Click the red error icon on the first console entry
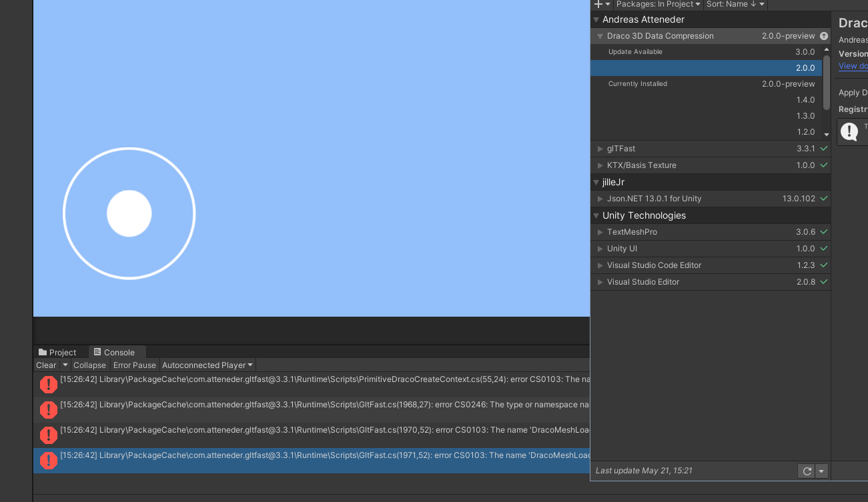 tap(48, 385)
